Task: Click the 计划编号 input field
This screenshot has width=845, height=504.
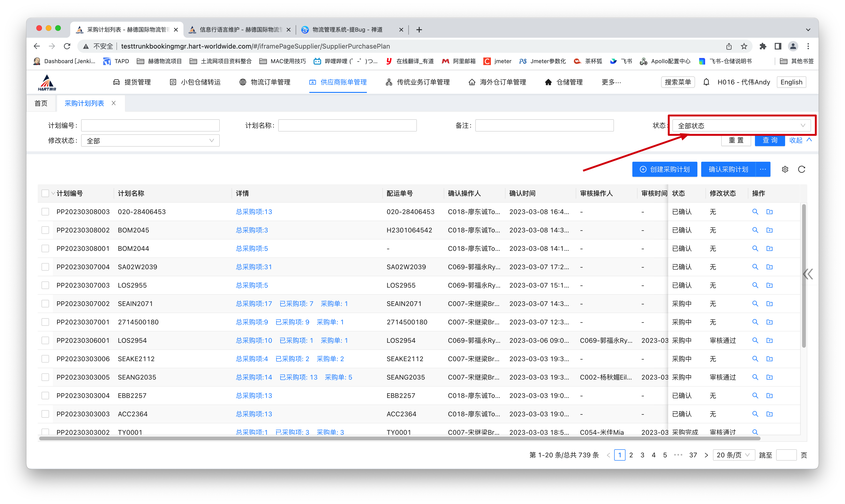Action: [150, 126]
